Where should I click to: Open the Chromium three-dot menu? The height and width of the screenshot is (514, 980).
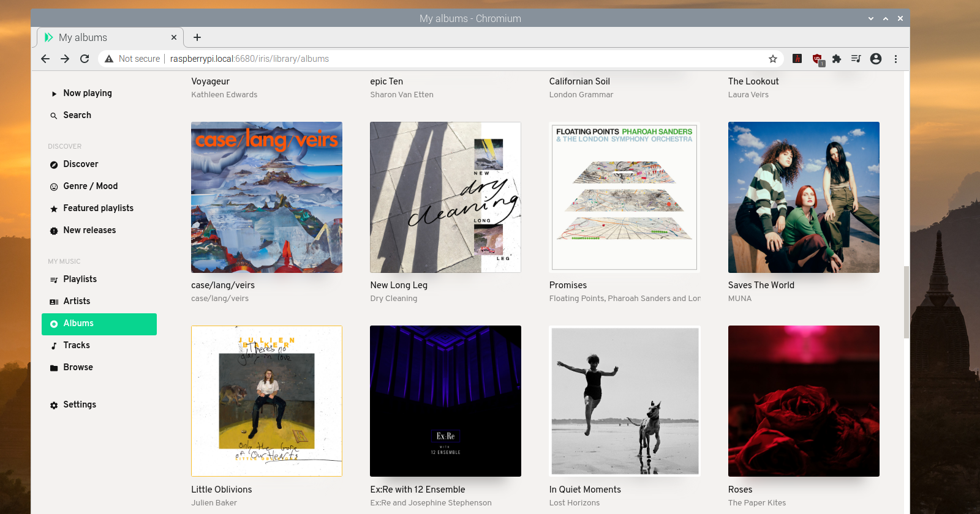(x=895, y=59)
